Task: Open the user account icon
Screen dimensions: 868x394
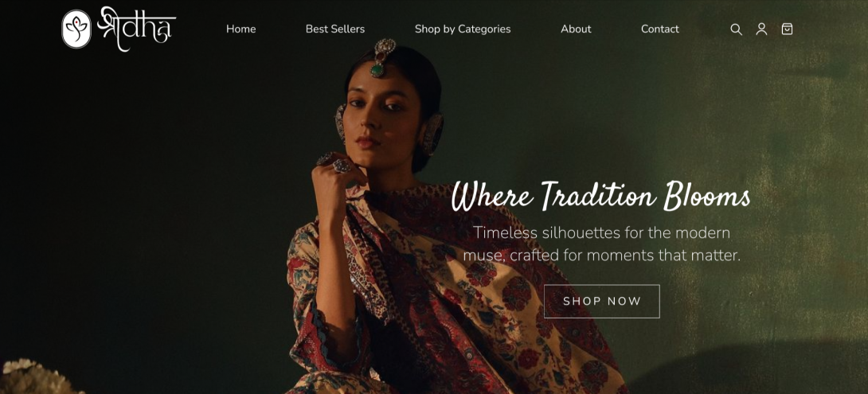Action: coord(761,29)
